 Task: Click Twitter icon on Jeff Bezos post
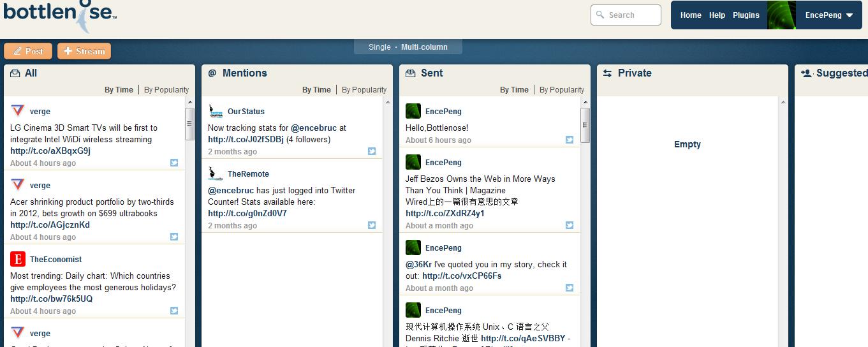(570, 225)
